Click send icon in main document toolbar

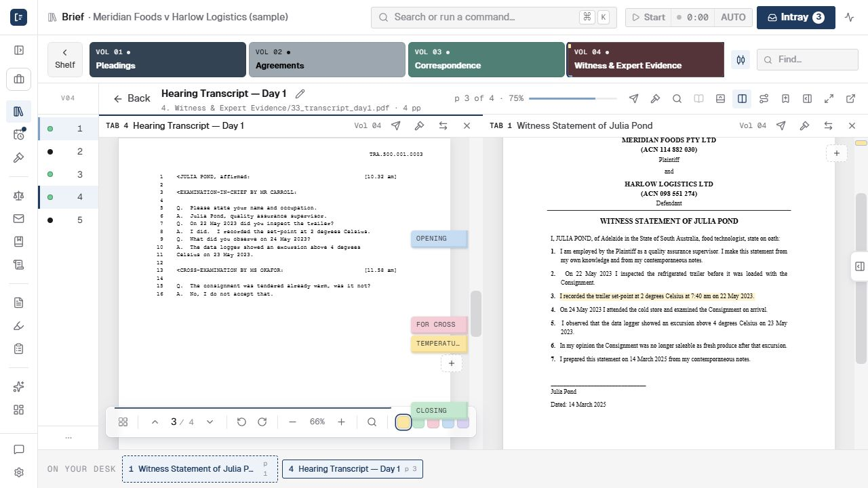pos(633,99)
